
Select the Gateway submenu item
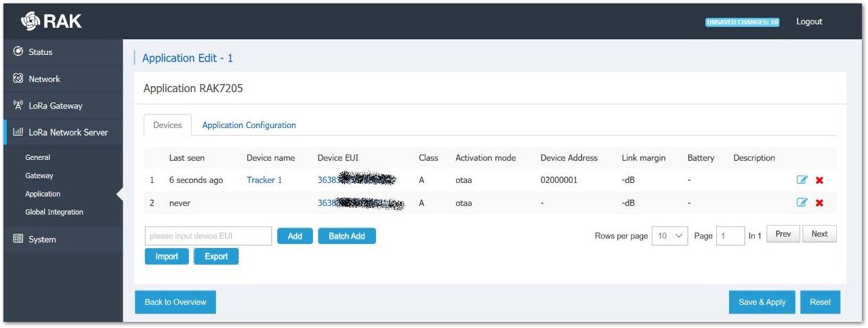tap(39, 176)
